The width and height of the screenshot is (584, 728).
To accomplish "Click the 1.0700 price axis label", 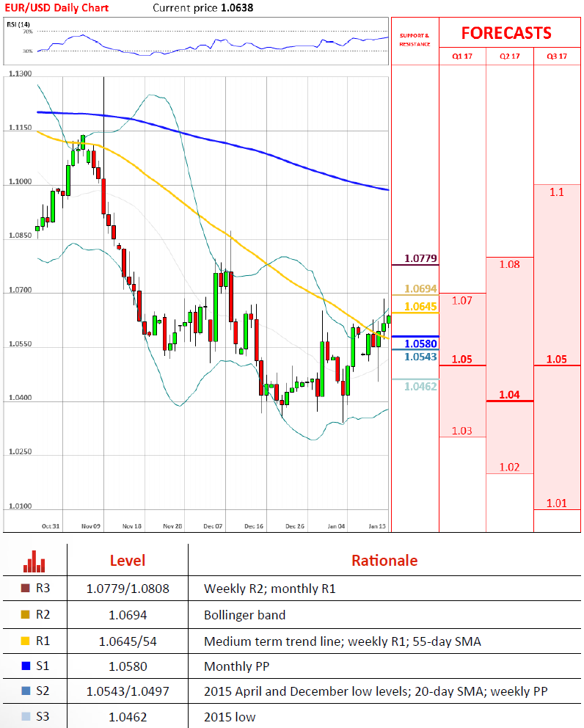I will (21, 290).
